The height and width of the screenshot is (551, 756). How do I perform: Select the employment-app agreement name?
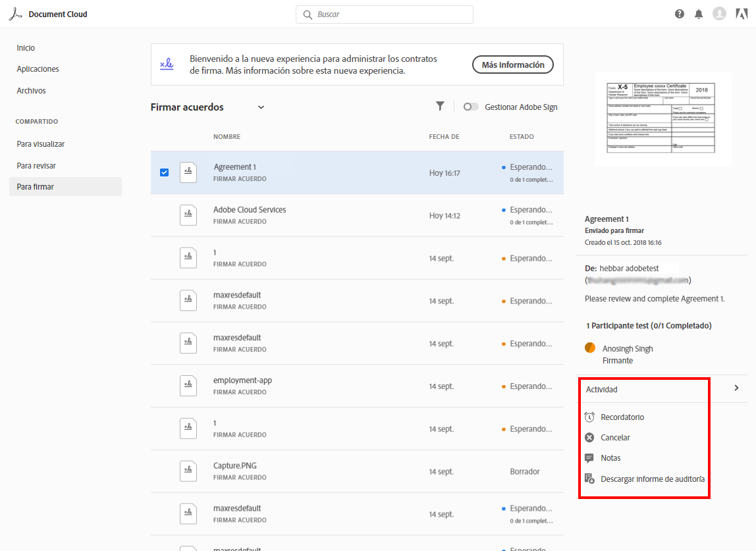point(242,380)
